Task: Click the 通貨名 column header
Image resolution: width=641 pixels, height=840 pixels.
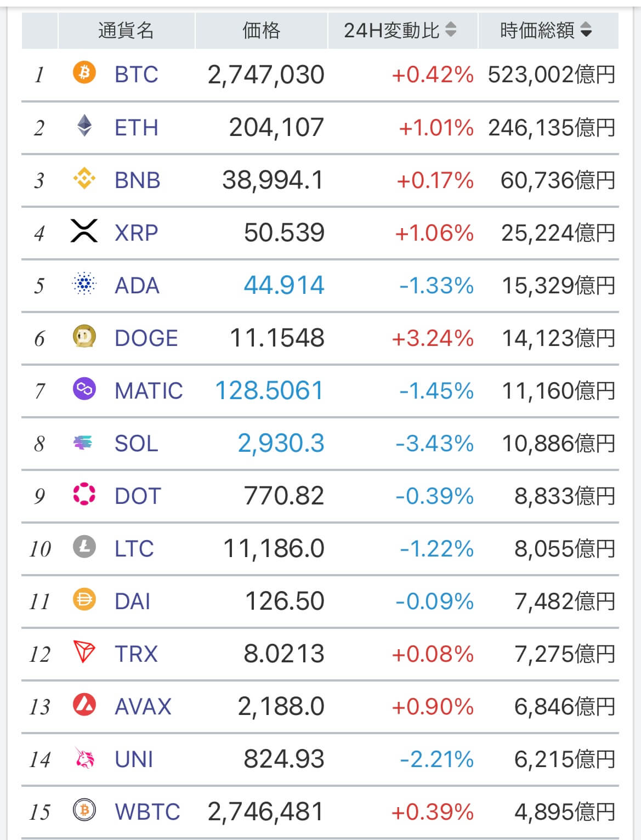Action: pos(126,30)
